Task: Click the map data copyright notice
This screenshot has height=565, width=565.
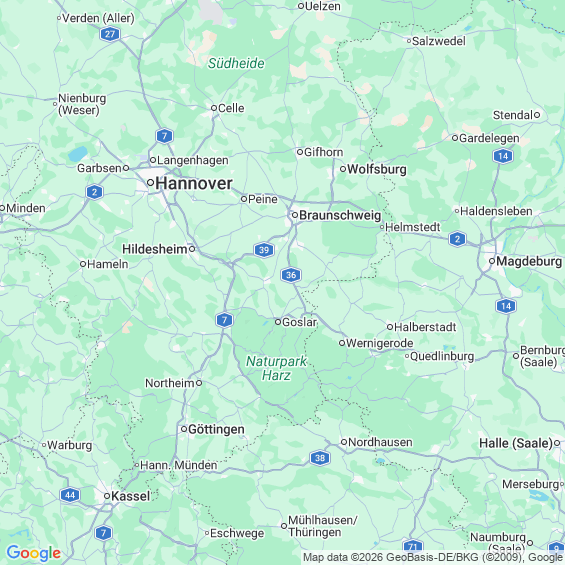Action: tap(433, 557)
